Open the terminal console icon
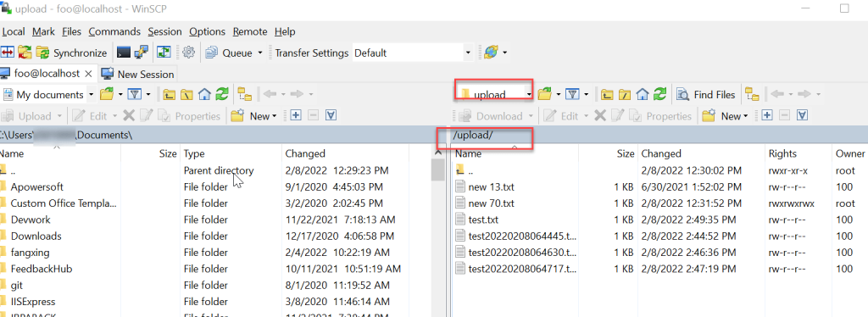 point(124,53)
